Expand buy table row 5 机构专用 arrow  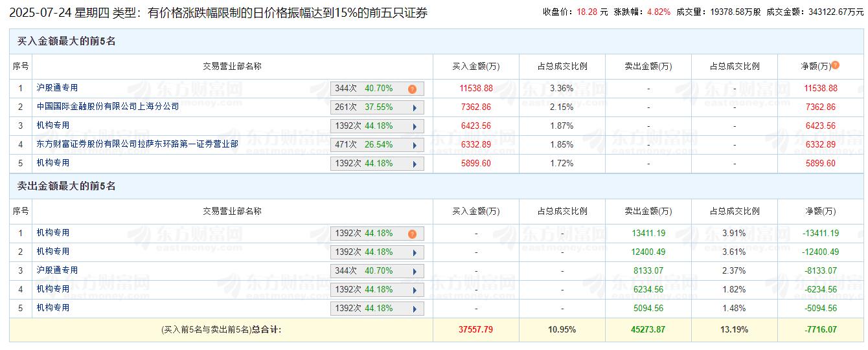tap(414, 164)
